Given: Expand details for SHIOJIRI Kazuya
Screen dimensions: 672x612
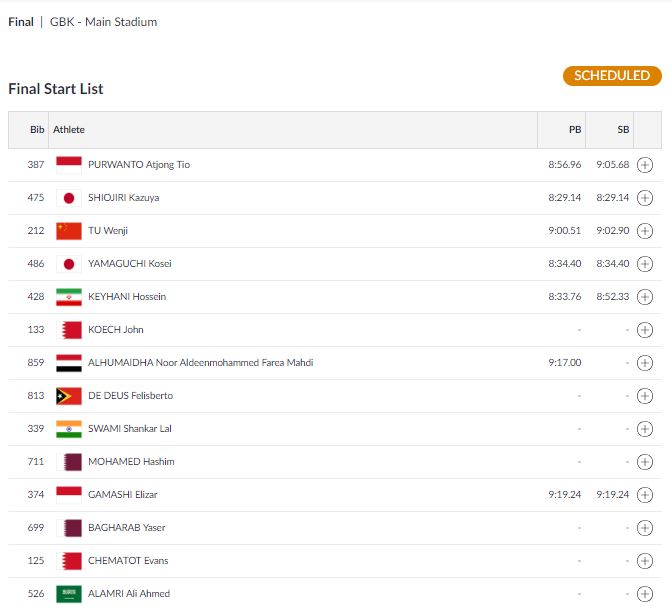Looking at the screenshot, I should tap(645, 198).
